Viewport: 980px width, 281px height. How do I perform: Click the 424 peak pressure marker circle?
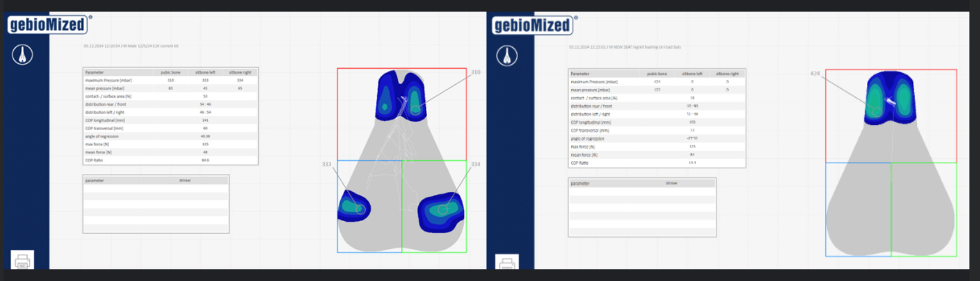point(876,112)
